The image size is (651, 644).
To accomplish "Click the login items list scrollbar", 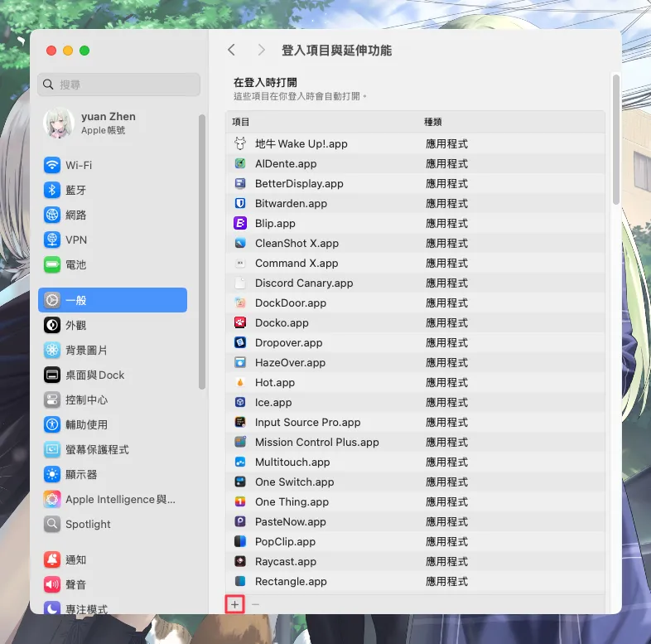I will click(x=615, y=141).
